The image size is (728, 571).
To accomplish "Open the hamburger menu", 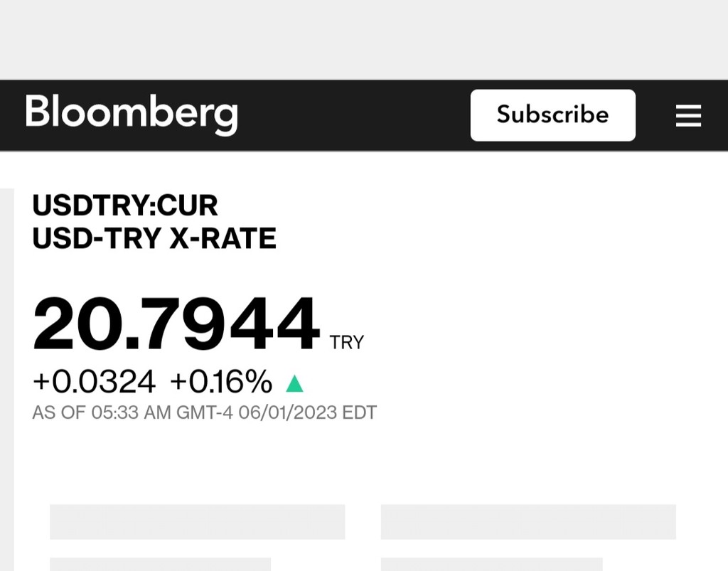I will click(688, 115).
